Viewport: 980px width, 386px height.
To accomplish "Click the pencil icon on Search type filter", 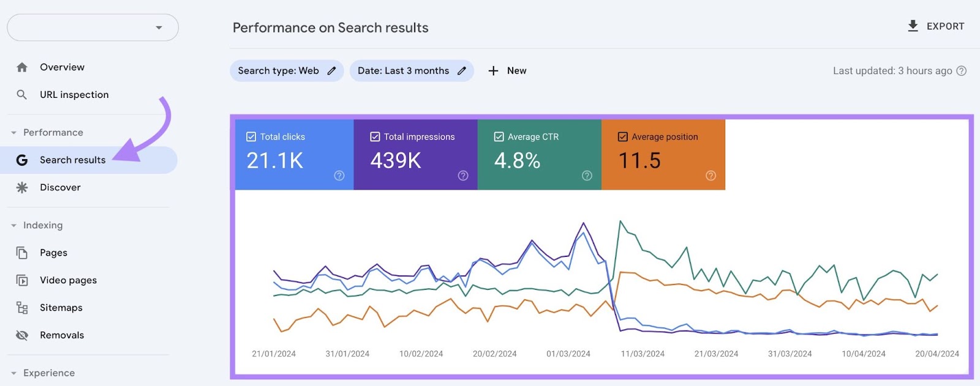I will click(331, 71).
